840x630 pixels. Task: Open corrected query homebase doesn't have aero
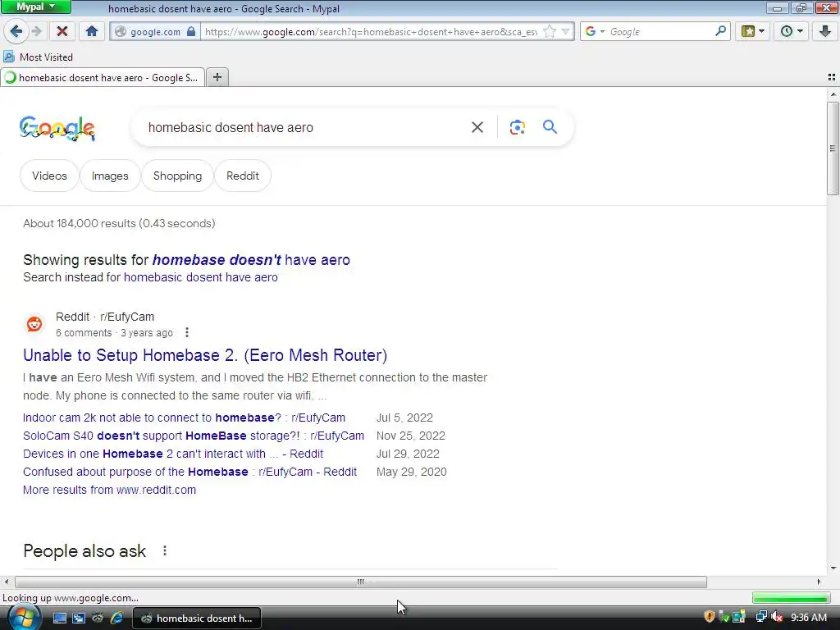point(251,260)
